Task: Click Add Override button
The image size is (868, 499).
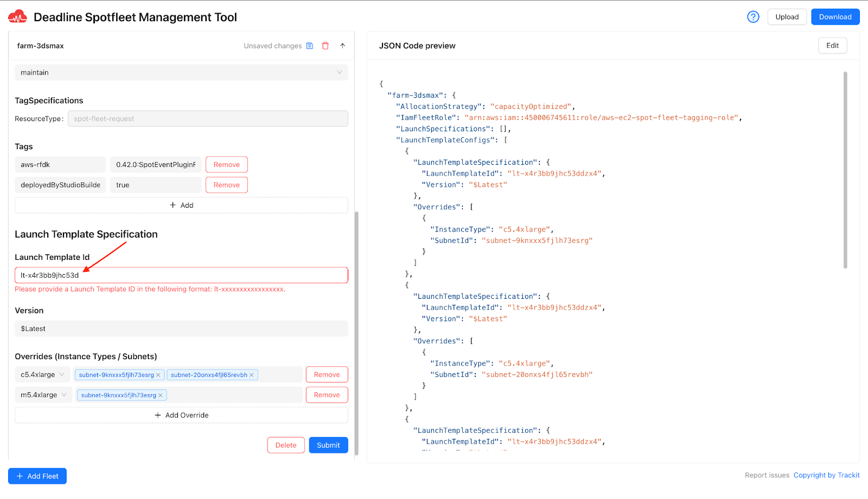Action: (x=181, y=415)
